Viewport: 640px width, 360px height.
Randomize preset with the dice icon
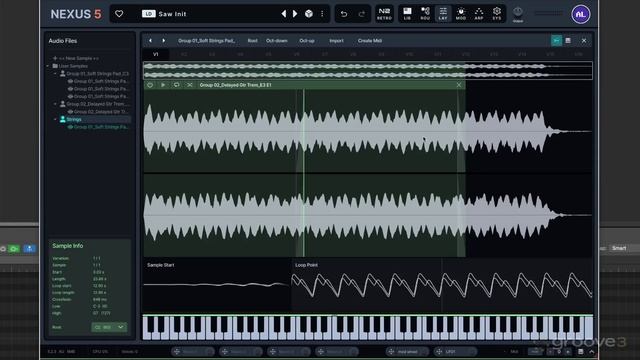click(x=309, y=14)
